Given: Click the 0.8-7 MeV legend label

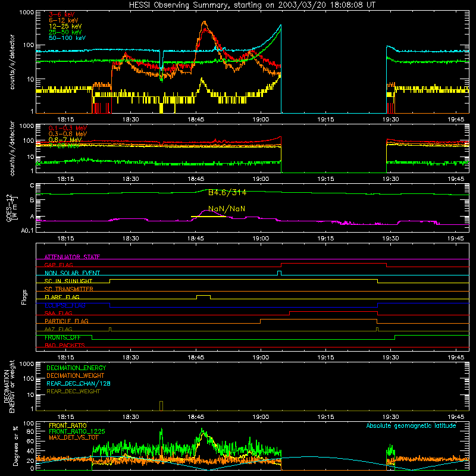Looking at the screenshot, I should click(x=65, y=140).
